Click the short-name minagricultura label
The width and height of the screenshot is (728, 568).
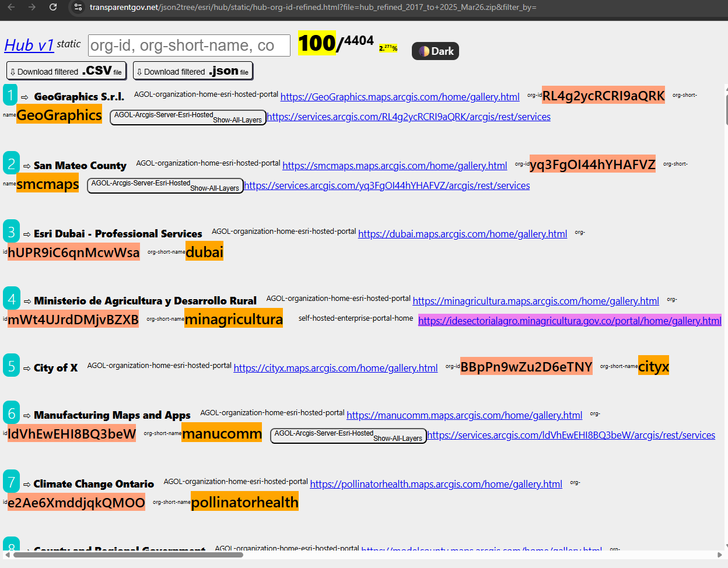pyautogui.click(x=234, y=318)
